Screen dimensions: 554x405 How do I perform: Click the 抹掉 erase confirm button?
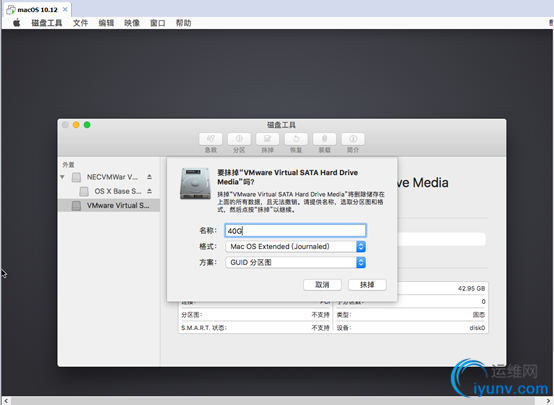367,285
